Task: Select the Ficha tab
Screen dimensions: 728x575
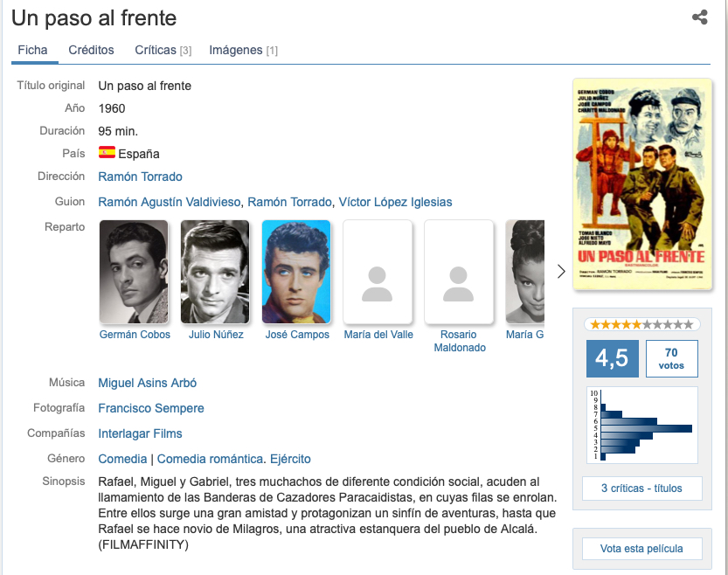Action: (32, 51)
